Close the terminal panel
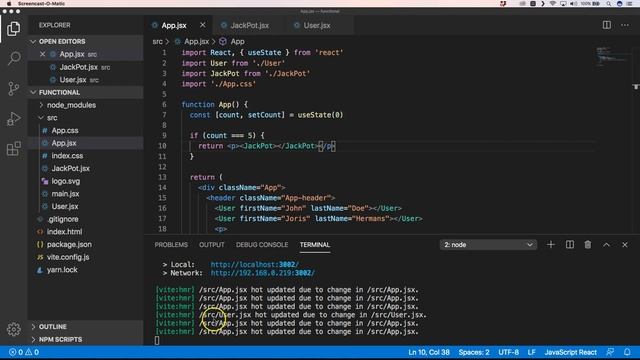Screen dimensions: 640x360 (624, 244)
